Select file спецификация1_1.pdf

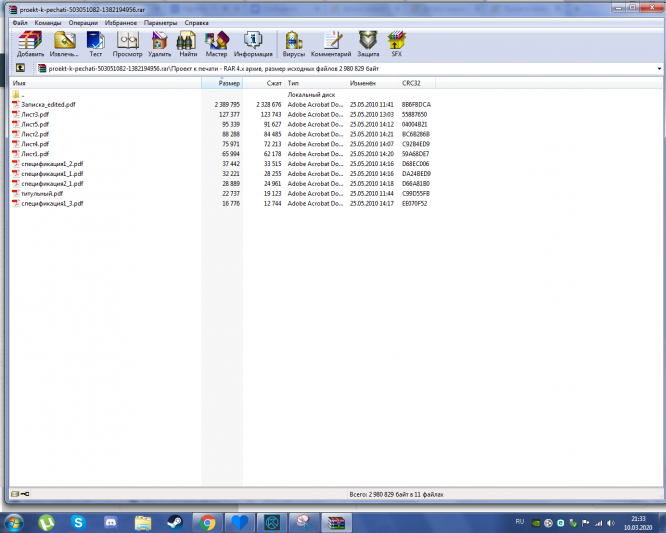point(52,174)
